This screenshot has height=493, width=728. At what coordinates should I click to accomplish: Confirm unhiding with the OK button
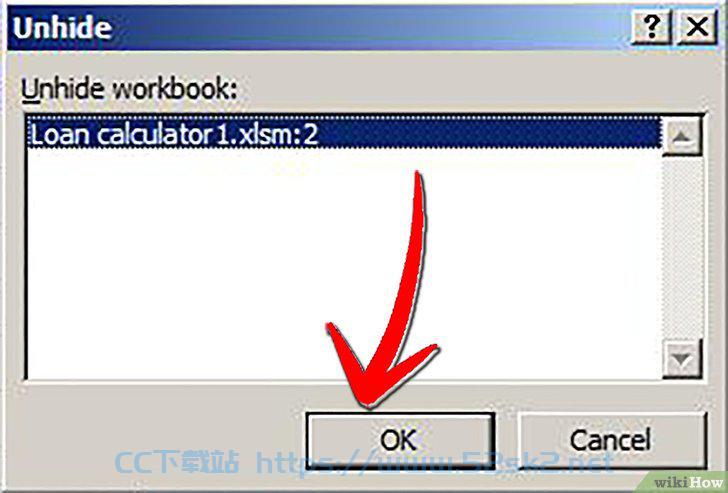(x=400, y=439)
